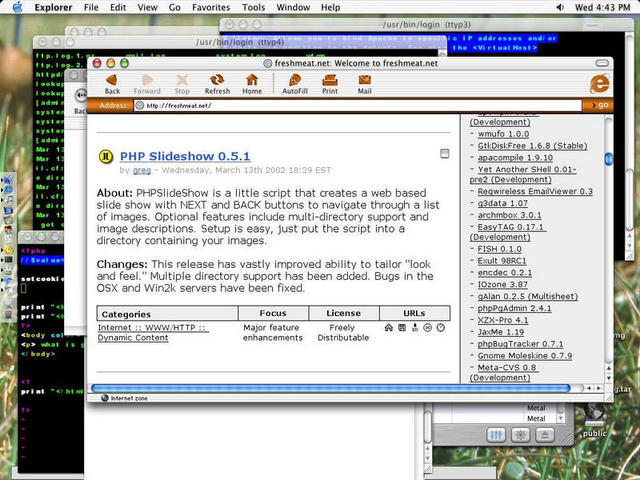Reload page with Refresh icon

pos(217,80)
